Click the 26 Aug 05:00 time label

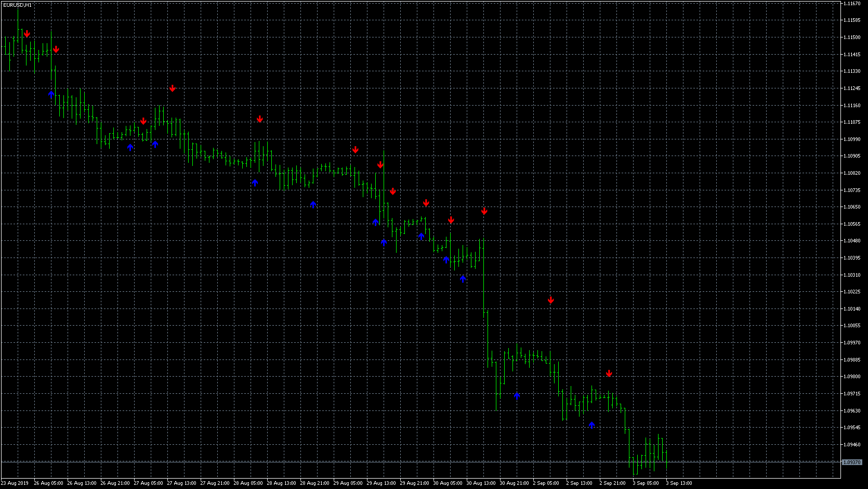click(x=48, y=483)
